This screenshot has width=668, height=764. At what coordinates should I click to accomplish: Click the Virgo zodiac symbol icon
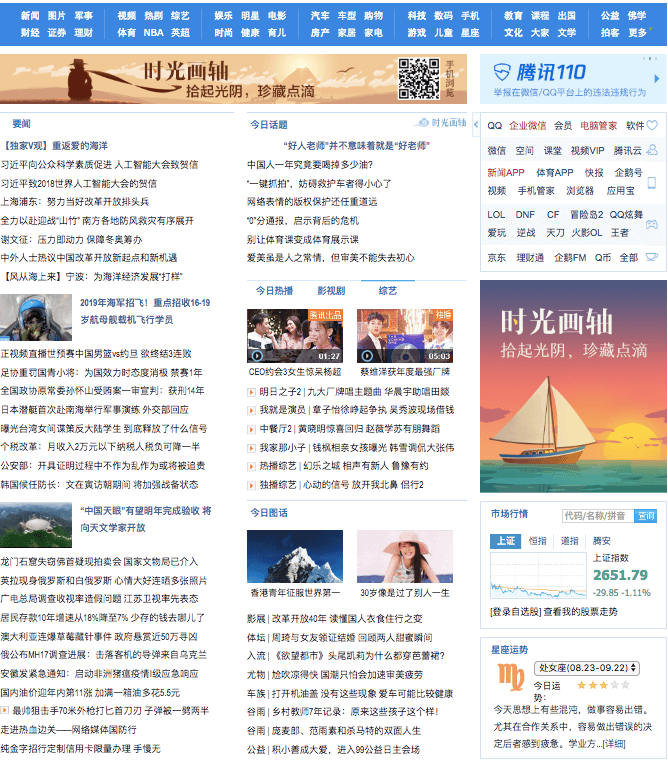511,677
